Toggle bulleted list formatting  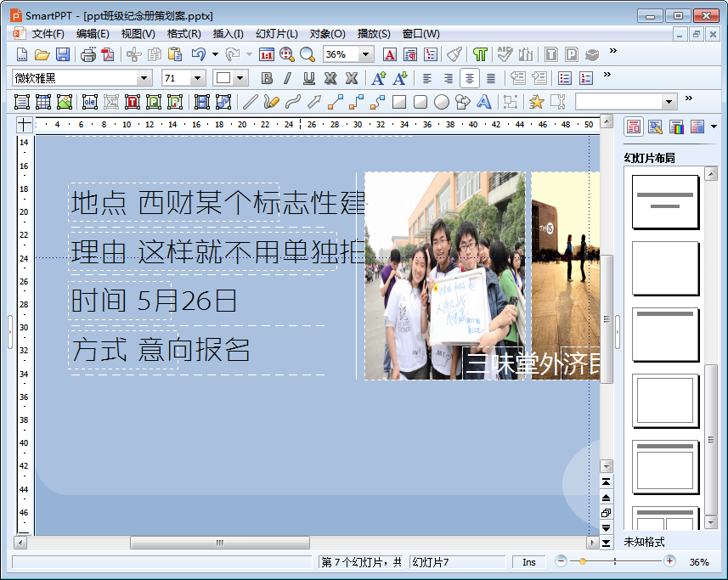565,78
